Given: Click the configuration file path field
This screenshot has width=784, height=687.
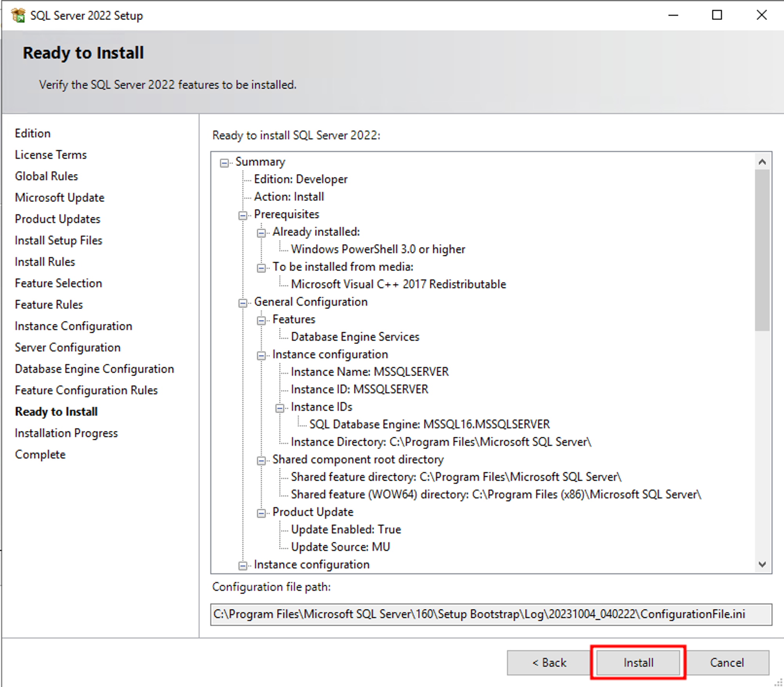Looking at the screenshot, I should click(491, 614).
